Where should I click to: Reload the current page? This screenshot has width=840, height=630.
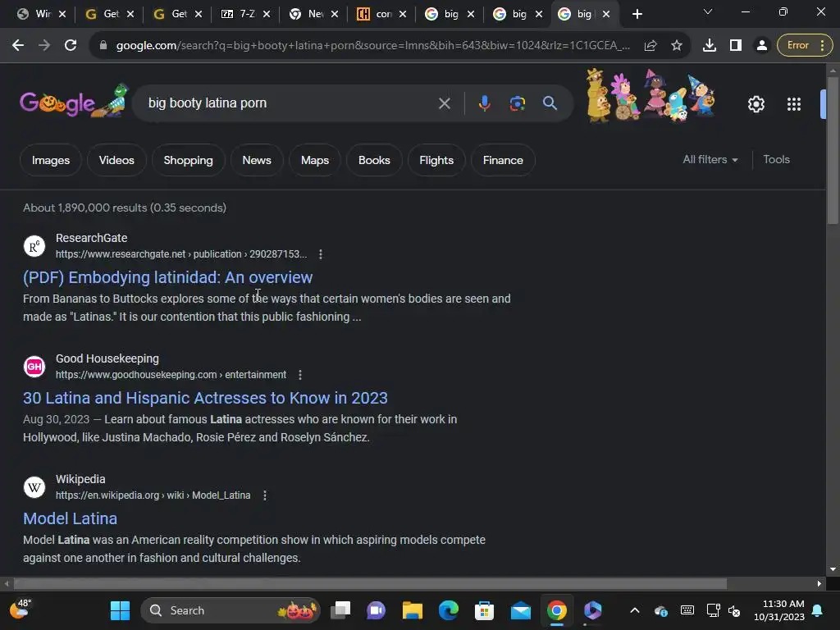coord(71,46)
